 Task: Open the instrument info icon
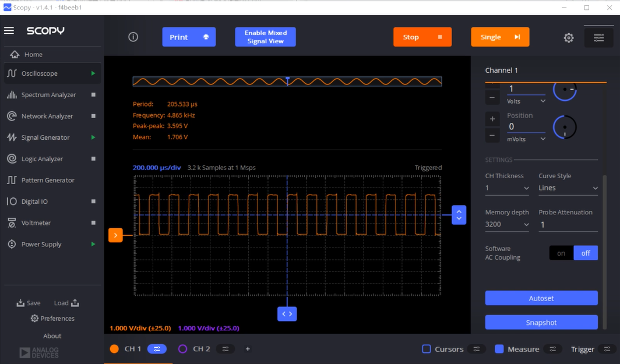point(133,37)
